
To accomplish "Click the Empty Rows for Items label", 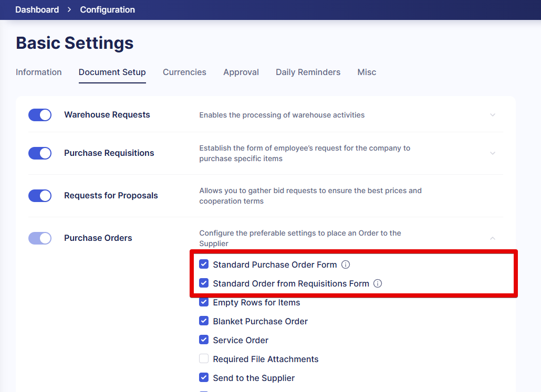I will [x=256, y=302].
